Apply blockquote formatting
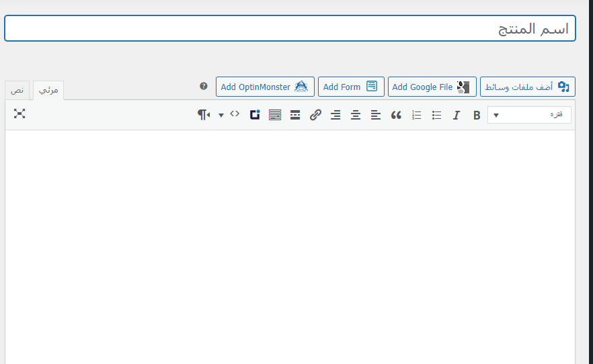 (396, 115)
